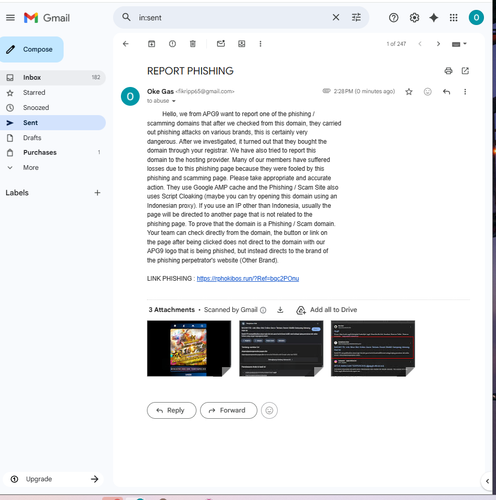Screen dimensions: 496x500
Task: Click the Reply button below the email
Action: pyautogui.click(x=172, y=410)
